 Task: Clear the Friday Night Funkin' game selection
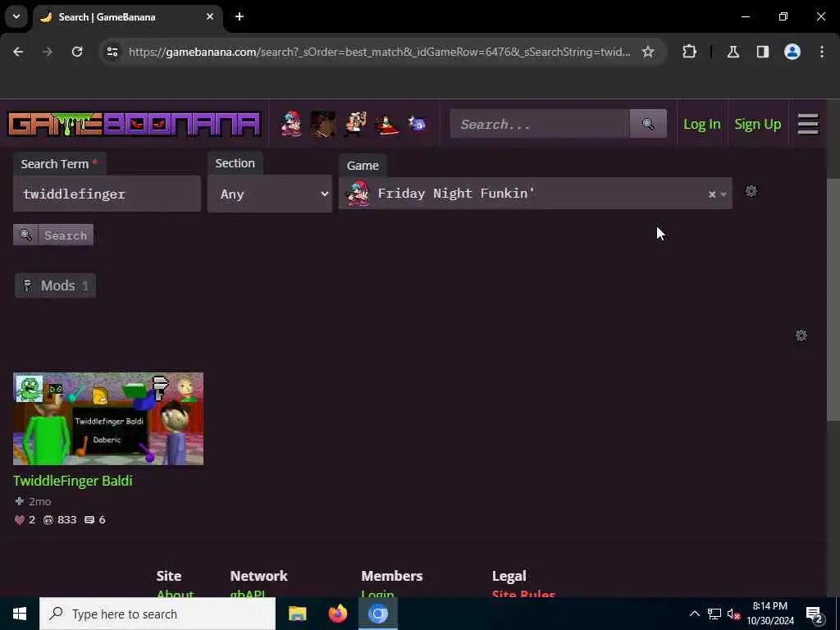click(711, 194)
